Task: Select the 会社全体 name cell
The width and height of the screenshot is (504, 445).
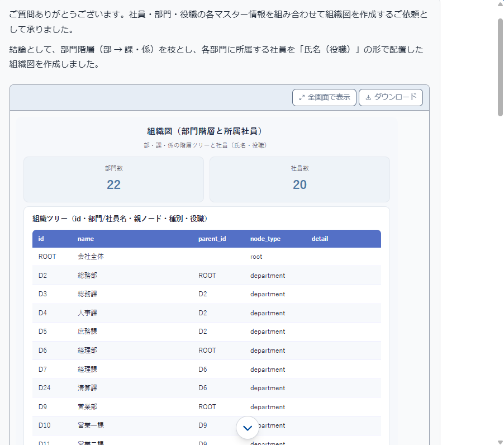Action: (91, 257)
